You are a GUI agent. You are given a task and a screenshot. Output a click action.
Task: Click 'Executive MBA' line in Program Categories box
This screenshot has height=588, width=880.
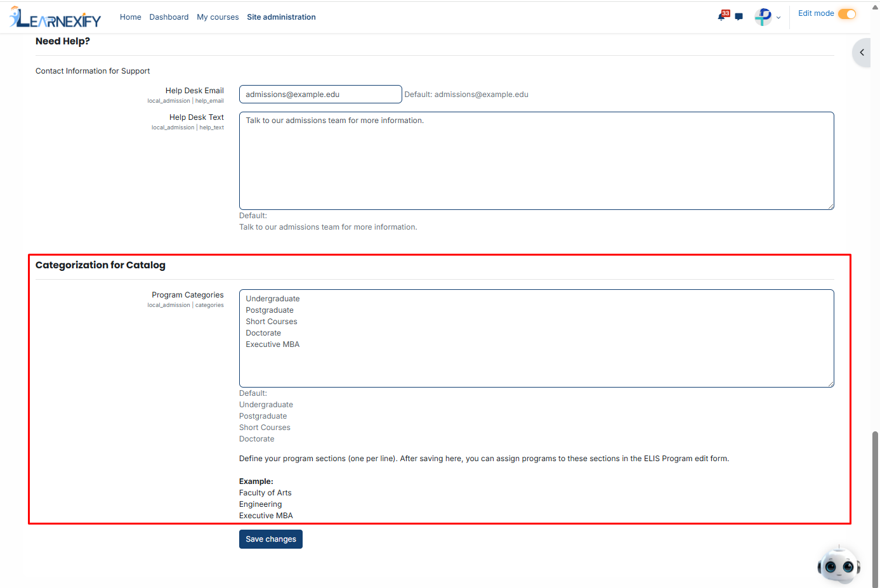click(x=273, y=344)
